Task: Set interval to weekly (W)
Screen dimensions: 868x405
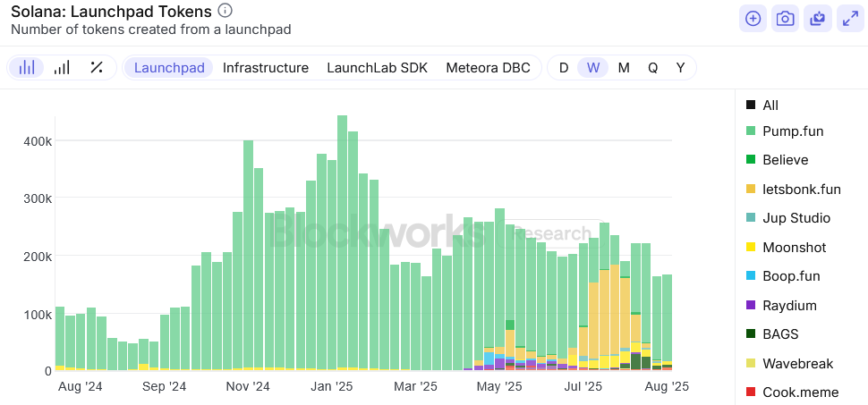Action: click(593, 68)
